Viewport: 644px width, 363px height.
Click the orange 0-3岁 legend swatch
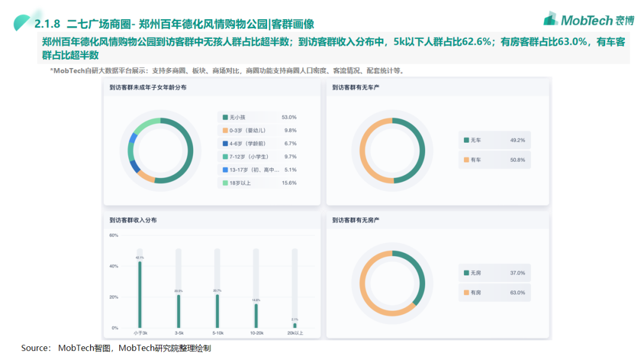[225, 131]
